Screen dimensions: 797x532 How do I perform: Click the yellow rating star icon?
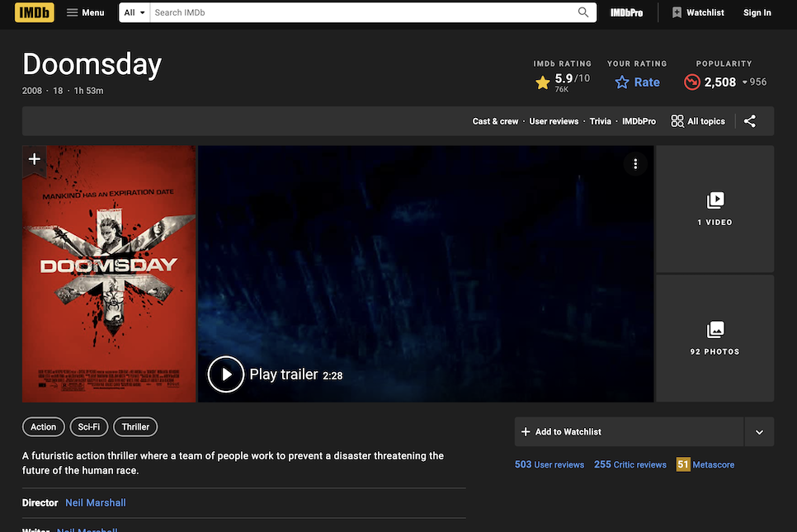(x=542, y=82)
